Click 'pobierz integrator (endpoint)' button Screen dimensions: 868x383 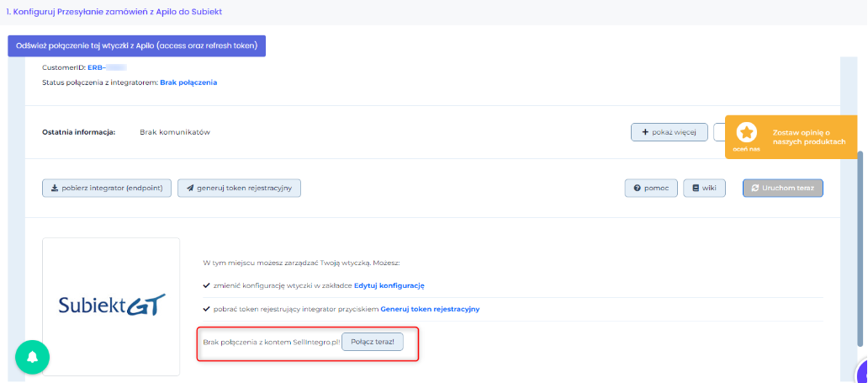[x=107, y=188]
